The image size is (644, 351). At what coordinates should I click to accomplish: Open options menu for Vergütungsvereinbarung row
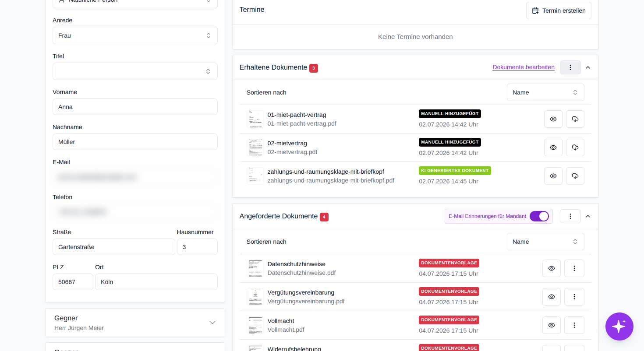coord(574,297)
